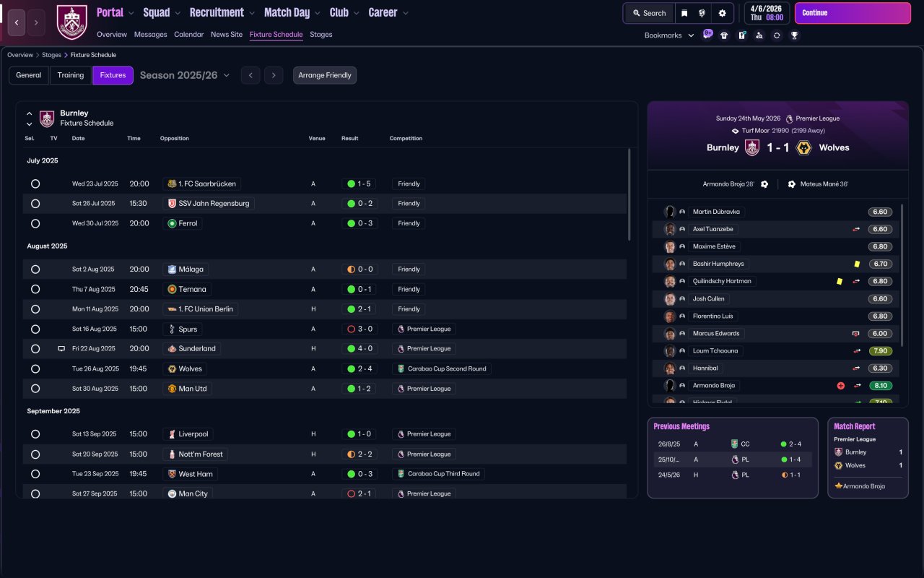Select the SSV Jahn Regensburg fixture radio button
Viewport: 924px width, 578px height.
pyautogui.click(x=35, y=204)
